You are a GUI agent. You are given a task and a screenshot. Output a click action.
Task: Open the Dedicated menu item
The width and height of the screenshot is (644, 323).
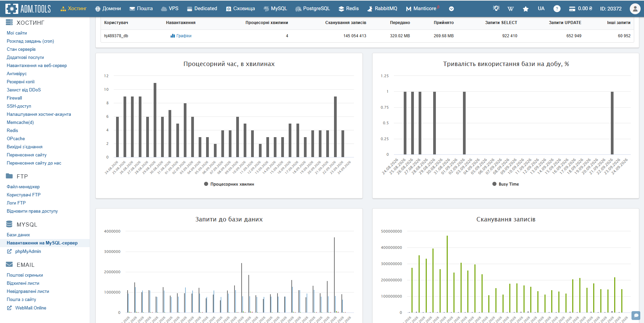click(x=202, y=8)
